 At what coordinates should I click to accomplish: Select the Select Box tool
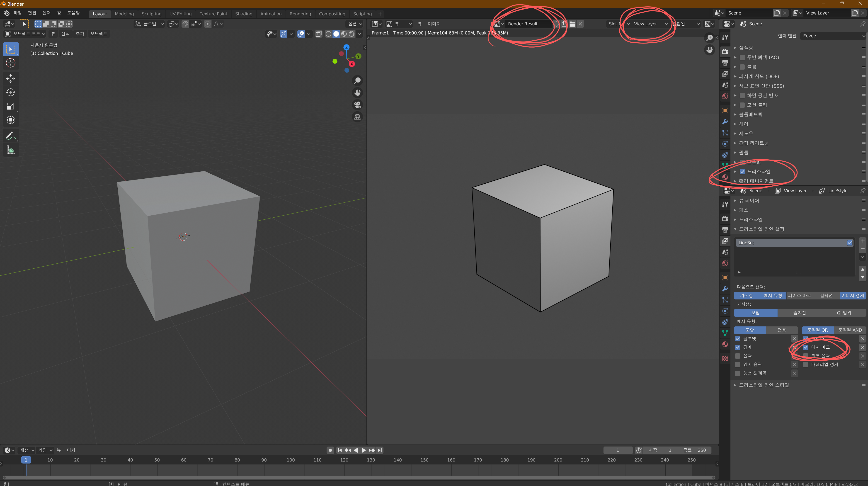[11, 49]
